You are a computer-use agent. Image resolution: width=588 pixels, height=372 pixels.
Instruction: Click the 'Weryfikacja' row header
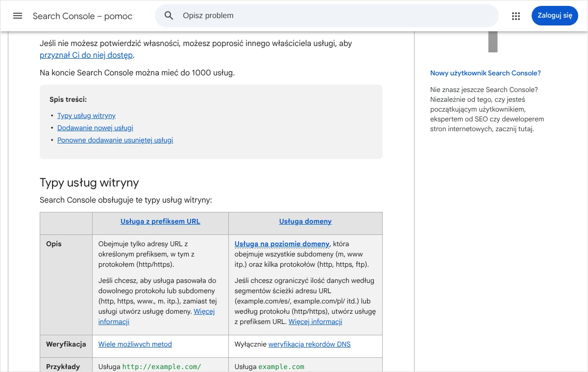pyautogui.click(x=66, y=344)
